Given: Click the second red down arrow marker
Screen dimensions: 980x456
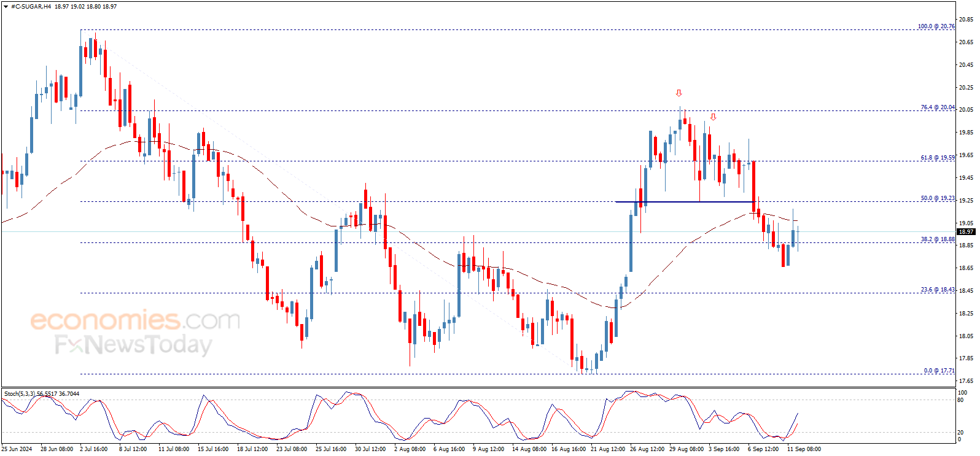Looking at the screenshot, I should click(x=713, y=117).
